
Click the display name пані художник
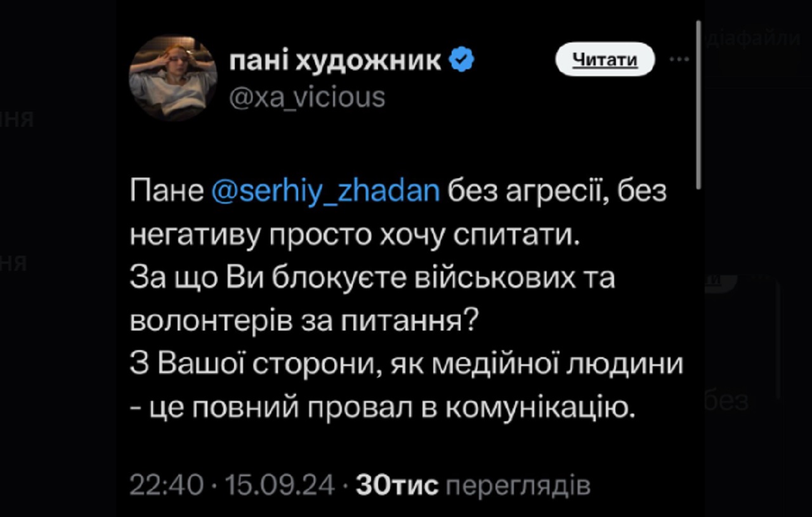pos(334,61)
